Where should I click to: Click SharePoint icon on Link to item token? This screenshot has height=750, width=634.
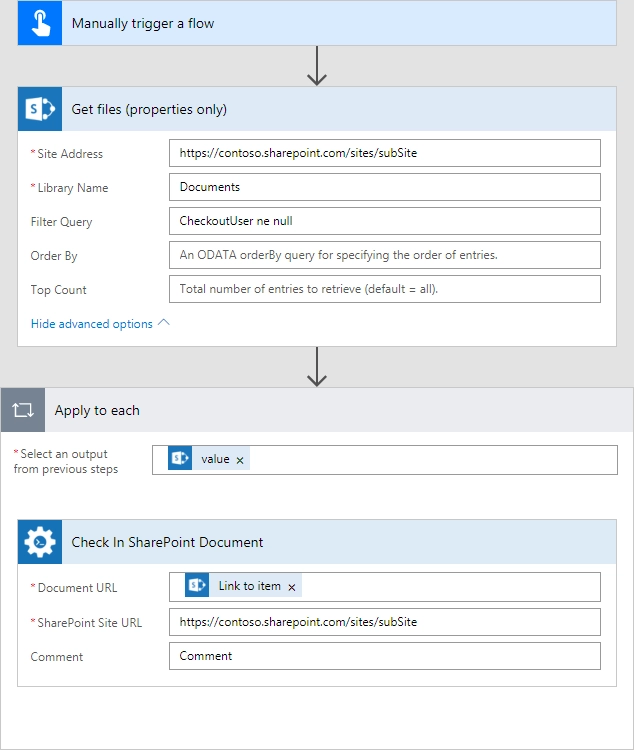[197, 585]
